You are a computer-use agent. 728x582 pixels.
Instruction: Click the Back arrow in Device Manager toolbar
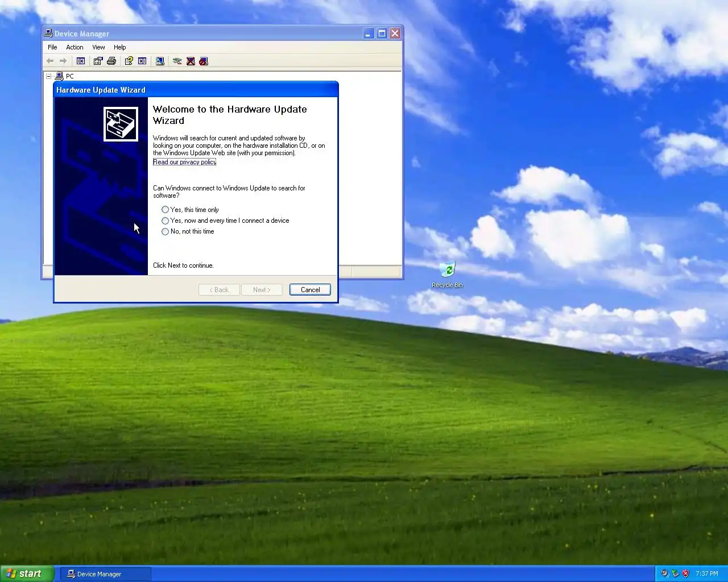(x=50, y=61)
